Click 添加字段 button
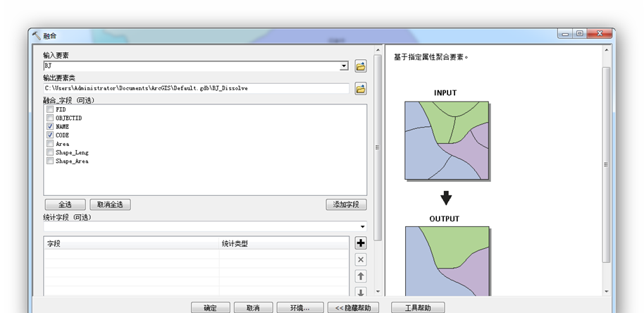 346,204
